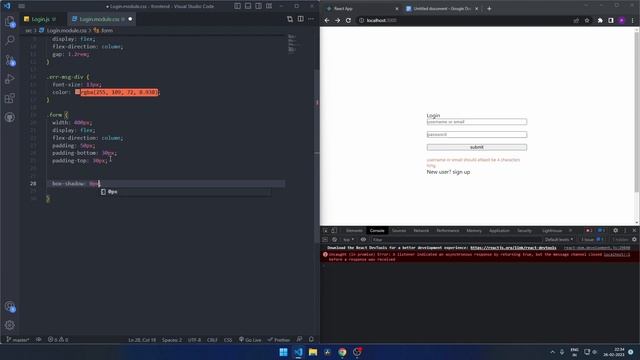Click Open Changes icon in editor toolbar
Image resolution: width=640 pixels, height=360 pixels.
tap(290, 19)
